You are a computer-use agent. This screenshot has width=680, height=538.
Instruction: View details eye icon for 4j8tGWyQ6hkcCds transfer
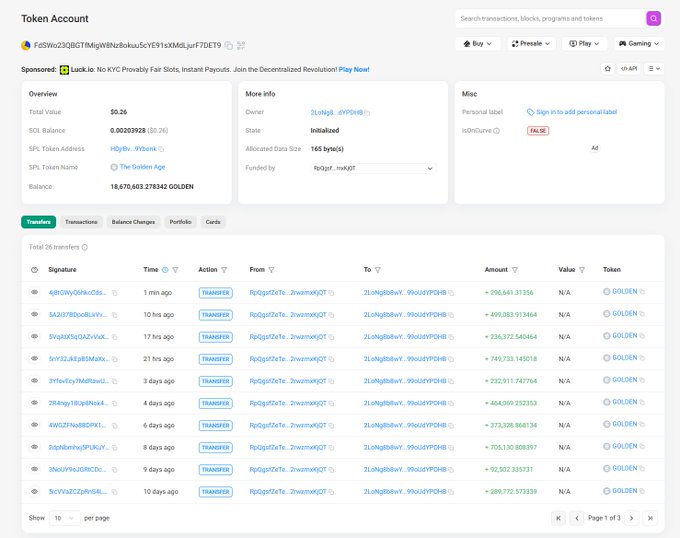pos(35,293)
